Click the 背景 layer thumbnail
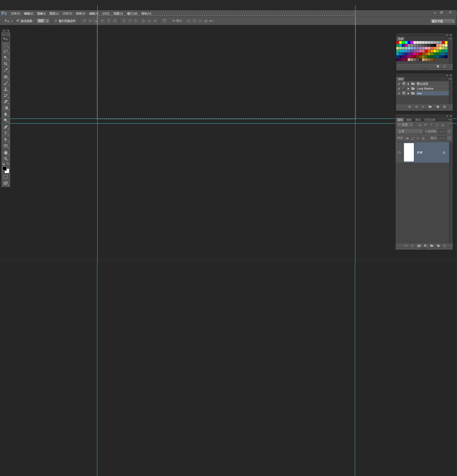The image size is (457, 476). click(x=409, y=153)
